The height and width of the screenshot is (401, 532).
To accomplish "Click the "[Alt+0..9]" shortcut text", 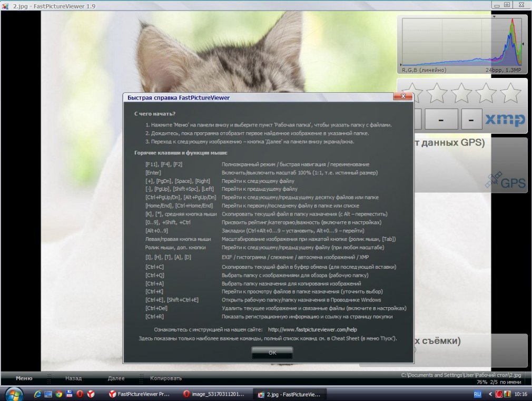I will coord(156,231).
